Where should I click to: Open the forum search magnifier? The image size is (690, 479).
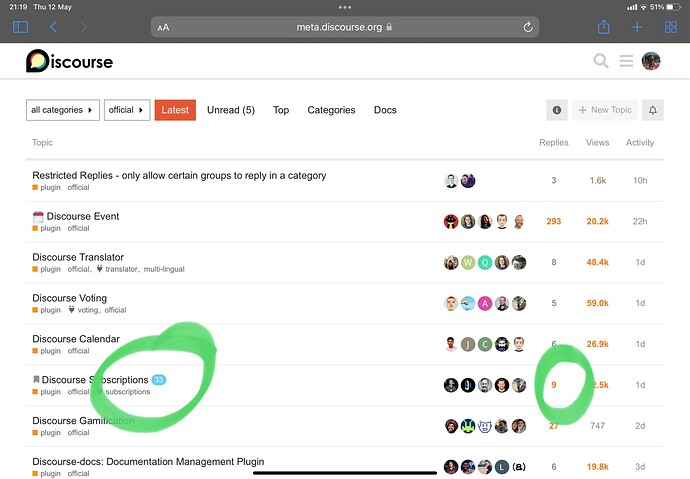point(601,61)
